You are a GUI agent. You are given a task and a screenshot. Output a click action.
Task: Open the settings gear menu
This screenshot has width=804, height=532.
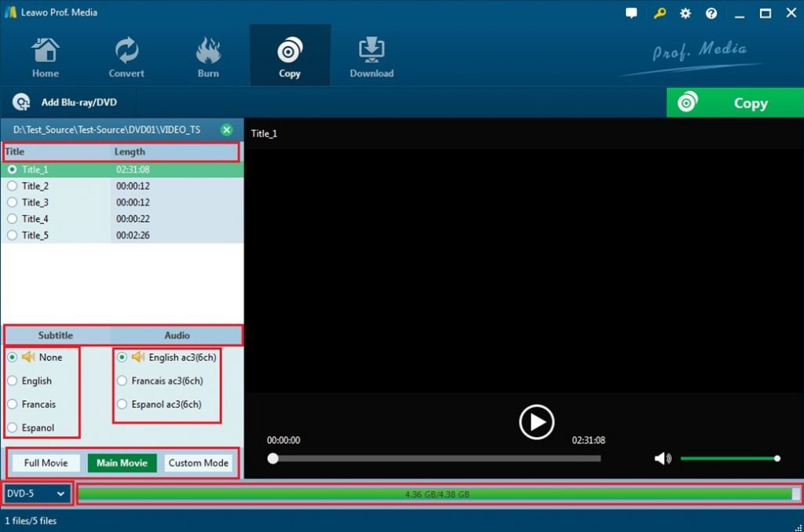pos(684,13)
